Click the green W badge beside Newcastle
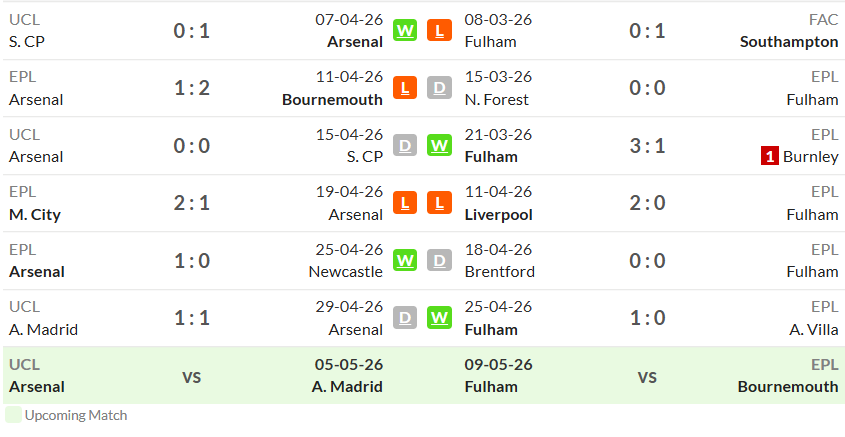 pos(405,261)
